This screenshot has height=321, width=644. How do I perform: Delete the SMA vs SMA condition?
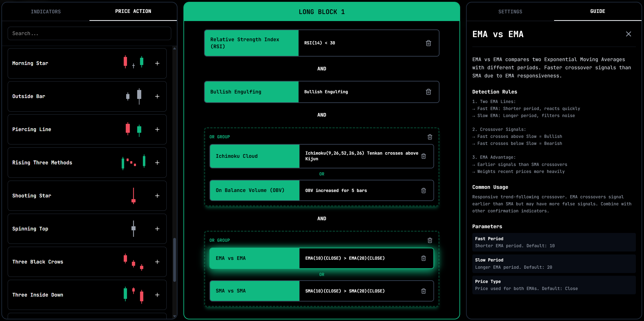coord(423,291)
